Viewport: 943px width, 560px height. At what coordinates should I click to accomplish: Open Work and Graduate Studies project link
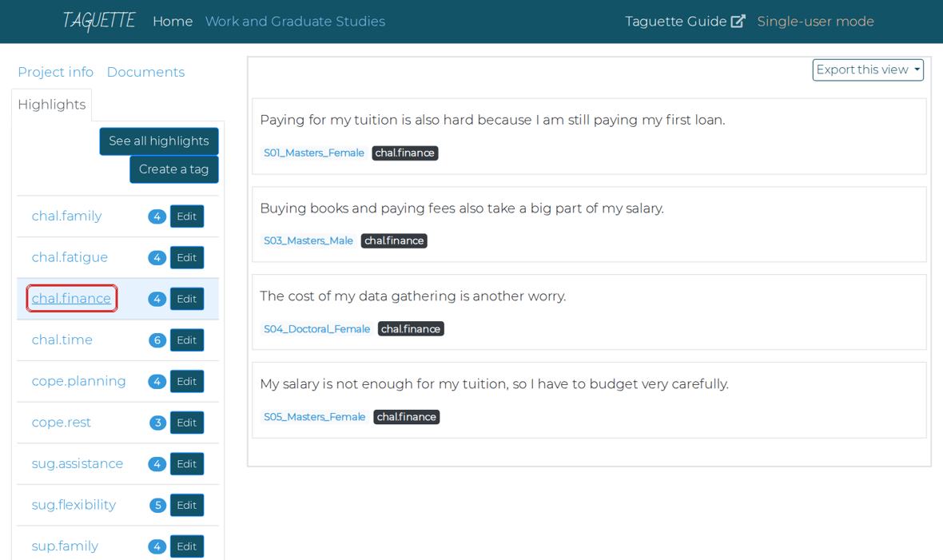295,21
